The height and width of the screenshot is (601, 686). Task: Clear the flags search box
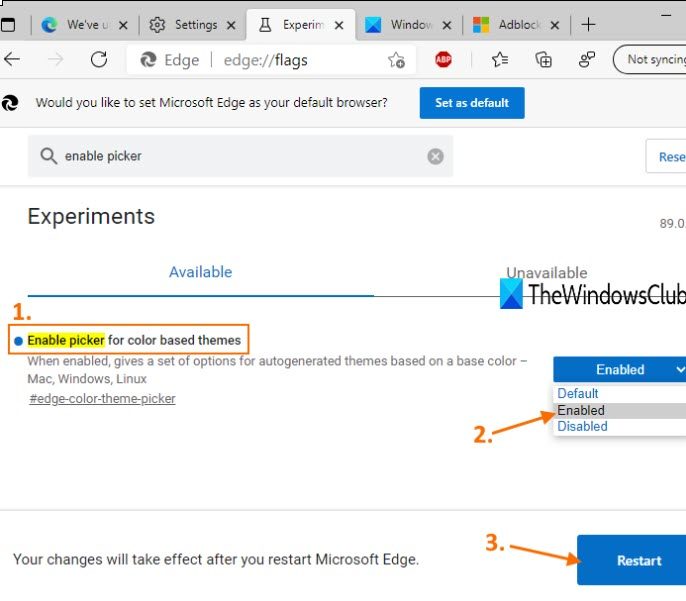coord(435,156)
